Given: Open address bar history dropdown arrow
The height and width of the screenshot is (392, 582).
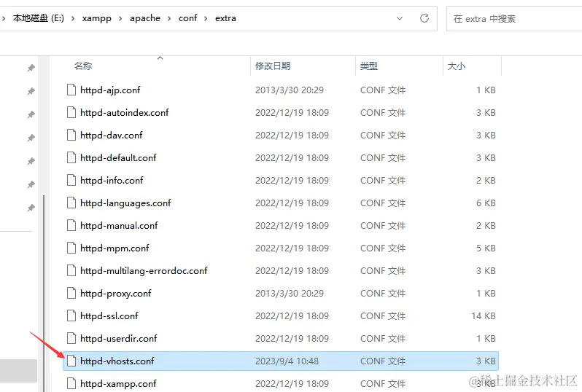Looking at the screenshot, I should point(400,18).
